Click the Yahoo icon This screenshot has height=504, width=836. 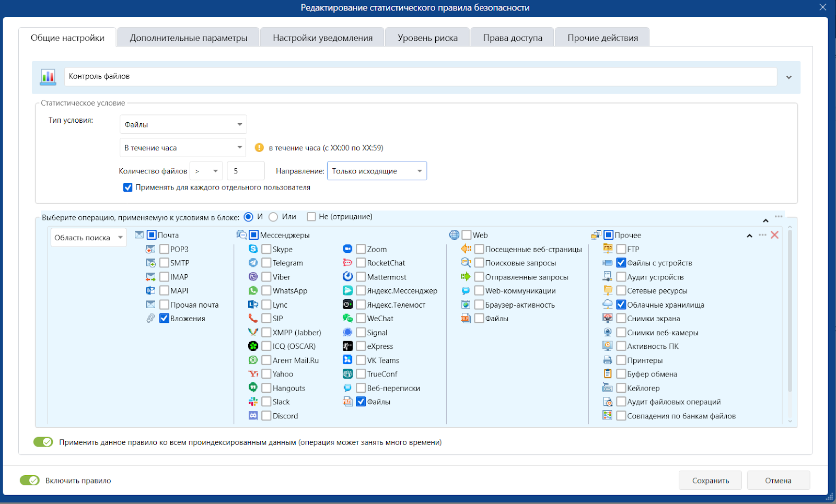(253, 374)
